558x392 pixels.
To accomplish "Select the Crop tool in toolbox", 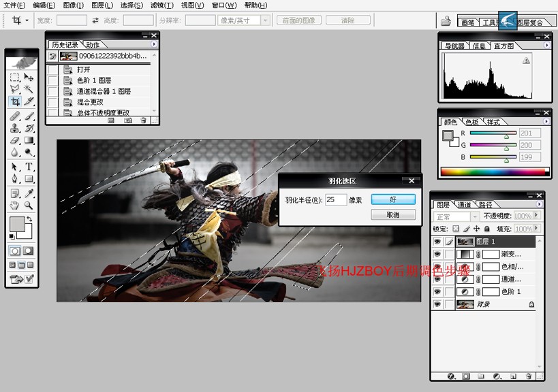I will pos(15,101).
